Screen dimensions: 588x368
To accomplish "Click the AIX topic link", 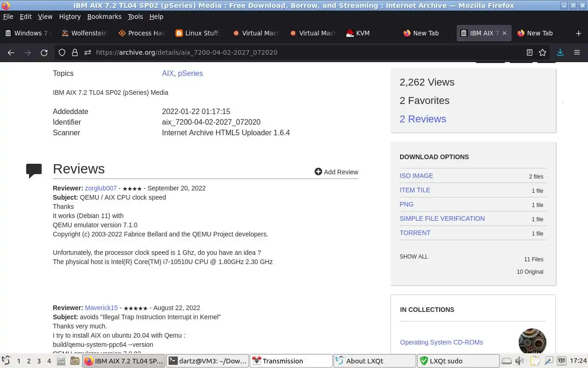I will click(168, 73).
